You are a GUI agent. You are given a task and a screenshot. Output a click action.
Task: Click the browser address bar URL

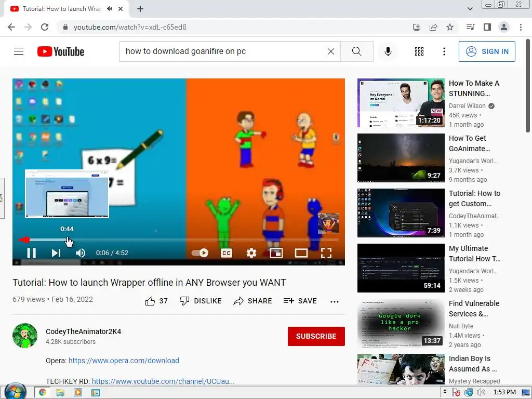[x=129, y=27]
